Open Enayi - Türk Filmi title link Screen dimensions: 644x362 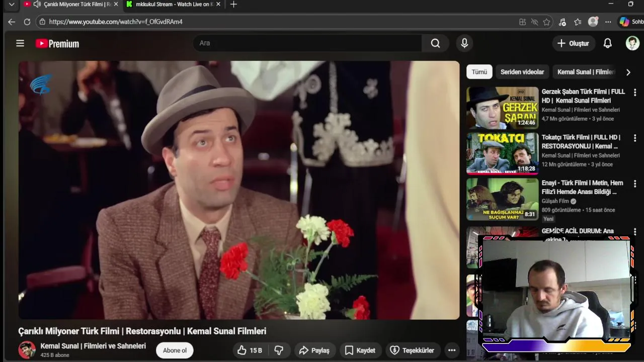[582, 188]
